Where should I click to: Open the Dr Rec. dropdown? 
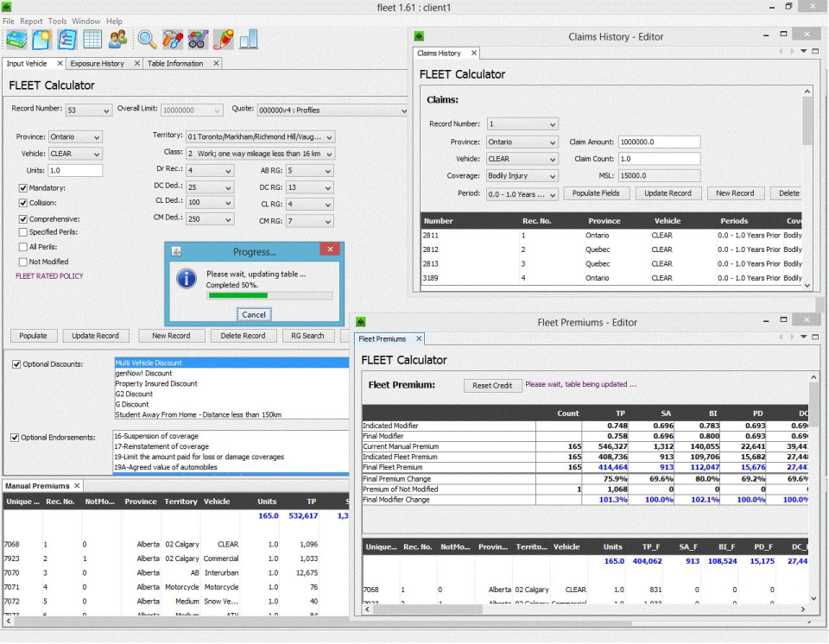click(209, 171)
